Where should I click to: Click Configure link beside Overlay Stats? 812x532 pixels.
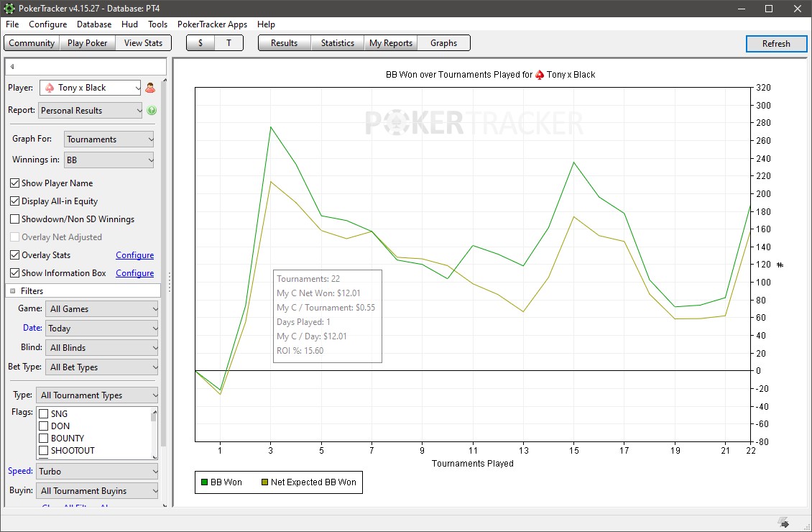(134, 255)
